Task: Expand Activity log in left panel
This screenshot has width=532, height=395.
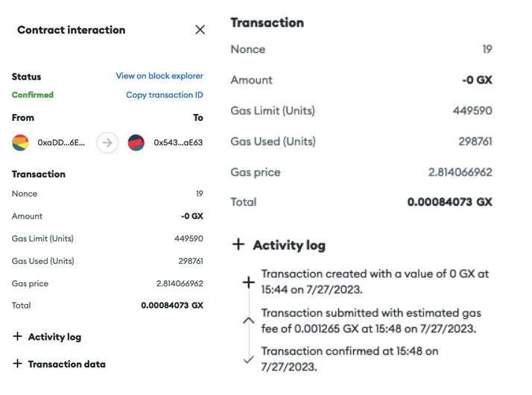Action: (47, 337)
